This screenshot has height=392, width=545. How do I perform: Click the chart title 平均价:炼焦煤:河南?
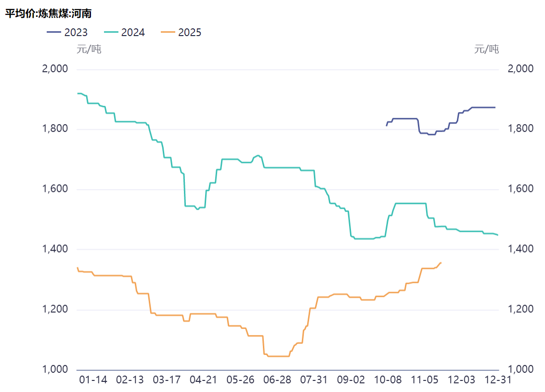tap(48, 13)
